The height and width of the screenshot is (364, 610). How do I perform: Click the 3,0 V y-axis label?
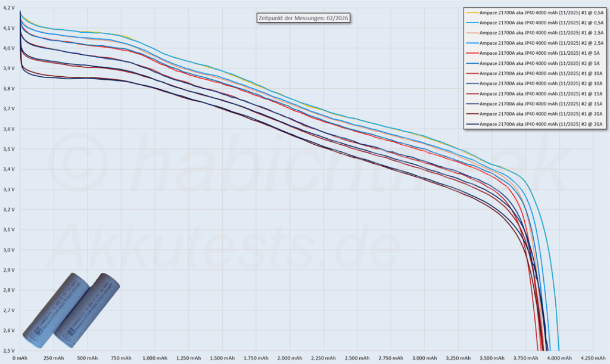coord(8,250)
